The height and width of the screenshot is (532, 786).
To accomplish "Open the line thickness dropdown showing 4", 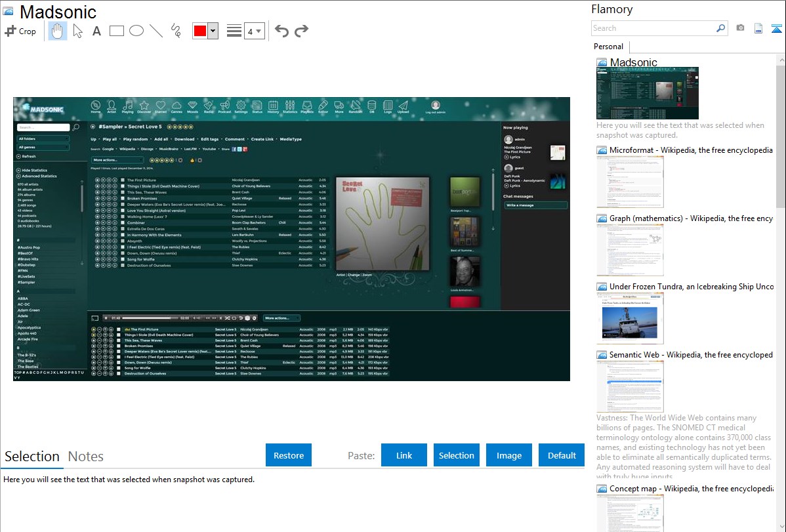I will (255, 31).
